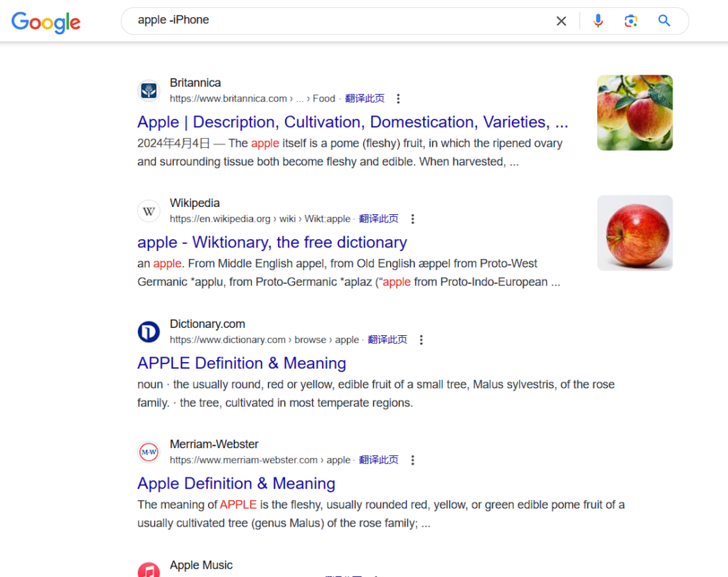
Task: Open apple - Wiktionary, the free dictionary
Action: [x=272, y=243]
